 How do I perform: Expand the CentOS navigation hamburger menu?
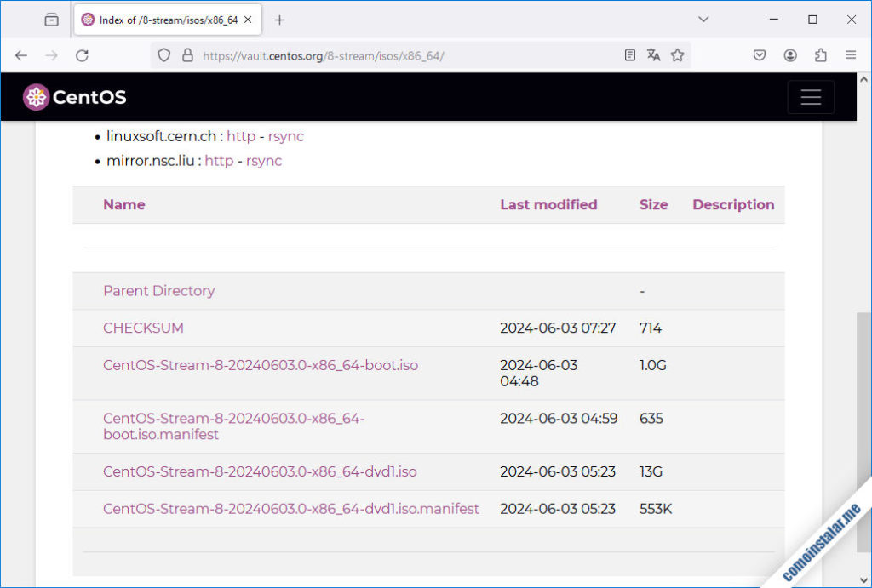tap(811, 97)
